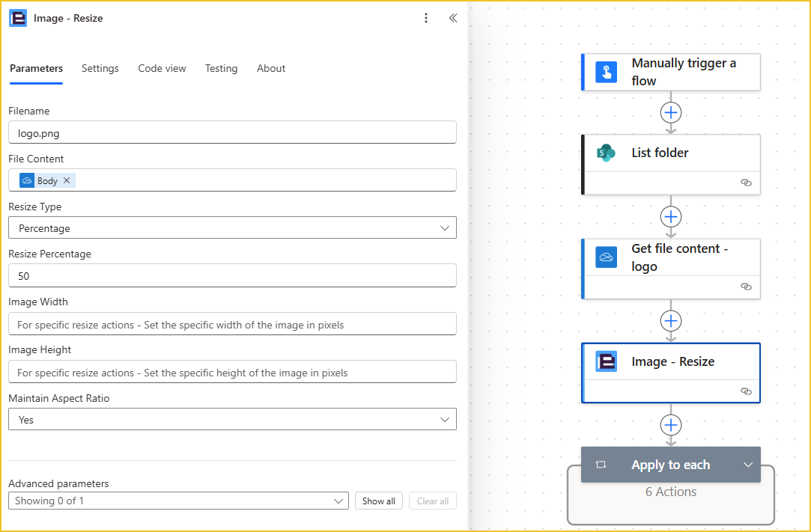The image size is (811, 532).
Task: Remove the Body token from File Content
Action: 67,180
